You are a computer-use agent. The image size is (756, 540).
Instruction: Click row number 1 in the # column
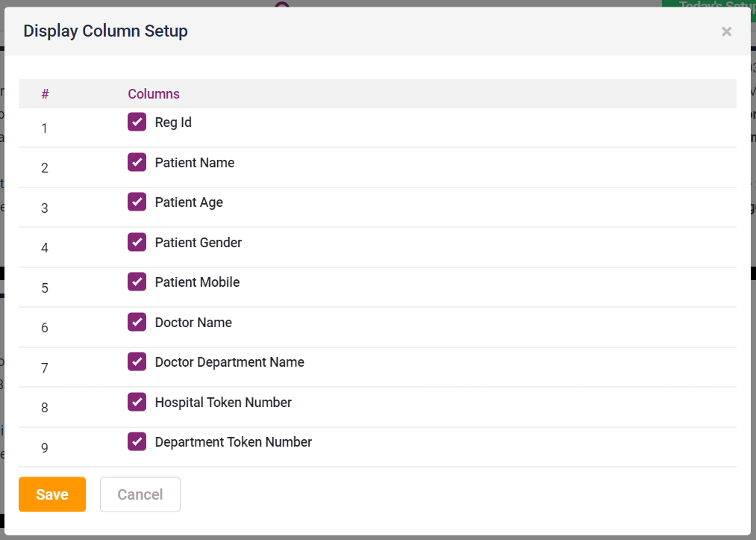click(45, 128)
